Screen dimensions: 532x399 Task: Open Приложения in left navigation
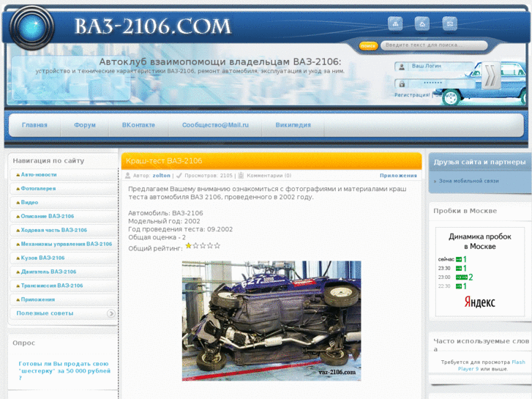click(38, 300)
